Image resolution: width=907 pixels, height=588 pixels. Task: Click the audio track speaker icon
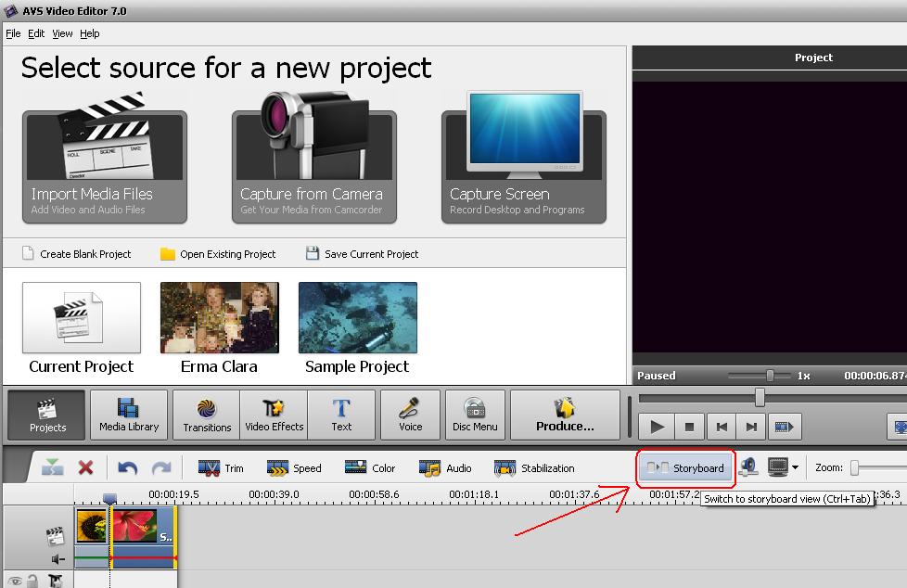point(57,559)
